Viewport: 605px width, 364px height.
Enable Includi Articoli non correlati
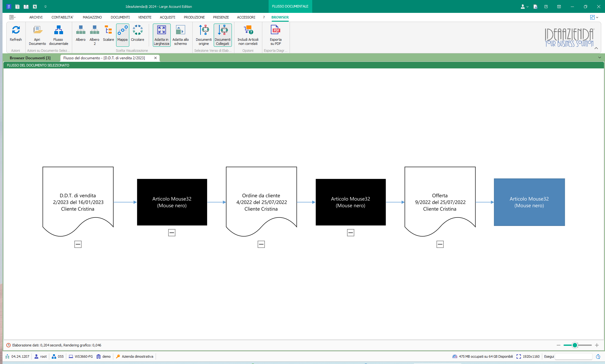coord(248,35)
